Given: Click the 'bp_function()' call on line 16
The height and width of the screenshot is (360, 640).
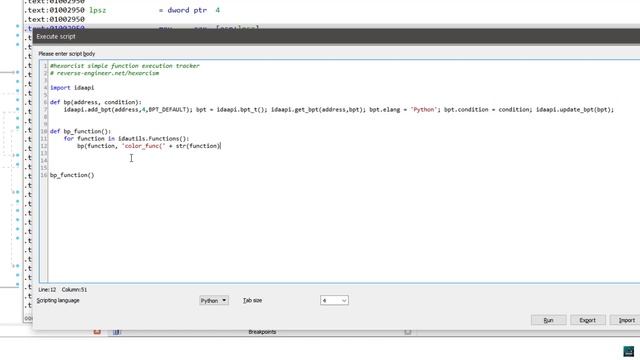Looking at the screenshot, I should click(x=72, y=175).
